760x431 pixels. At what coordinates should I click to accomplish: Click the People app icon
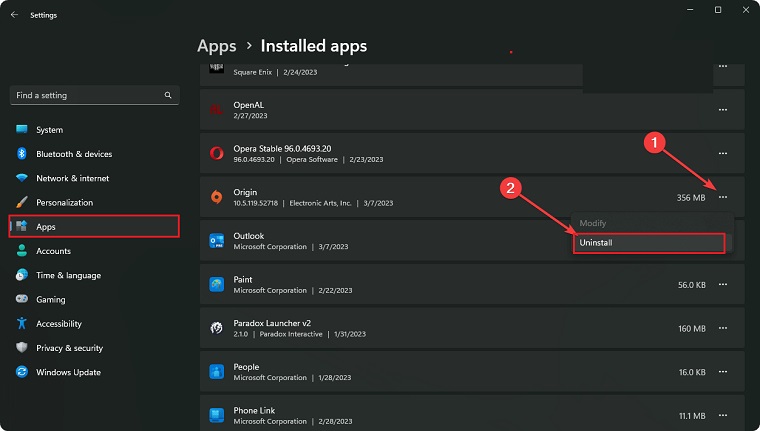point(216,372)
